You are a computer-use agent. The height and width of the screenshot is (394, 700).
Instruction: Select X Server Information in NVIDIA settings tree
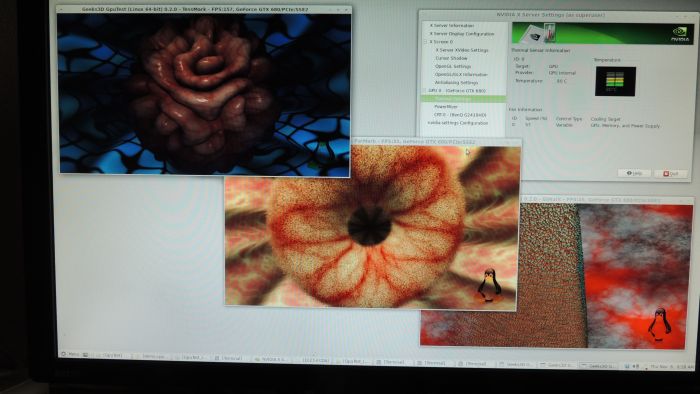click(451, 25)
